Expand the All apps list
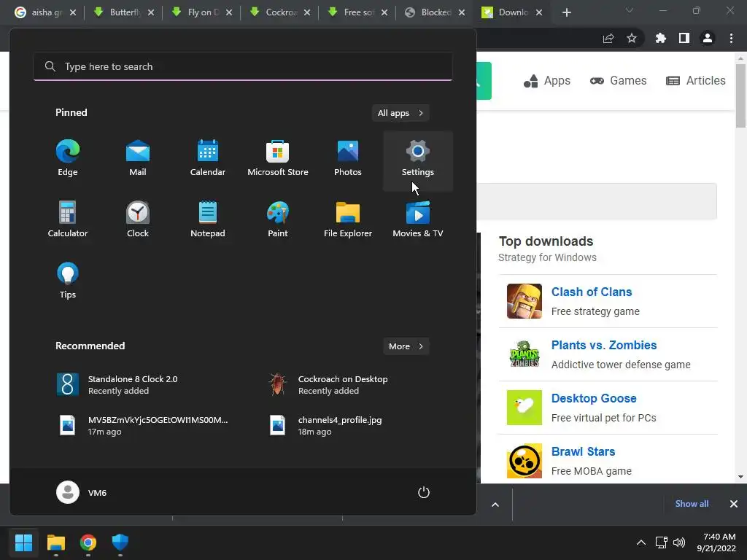 pos(400,113)
